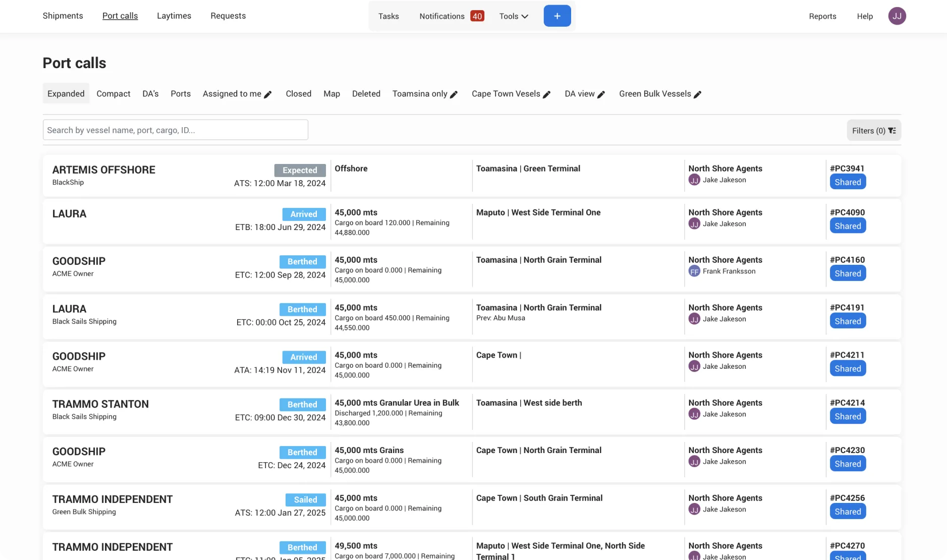Click Jake Jakeson avatar in #PC4214 row
The image size is (947, 560).
[694, 414]
